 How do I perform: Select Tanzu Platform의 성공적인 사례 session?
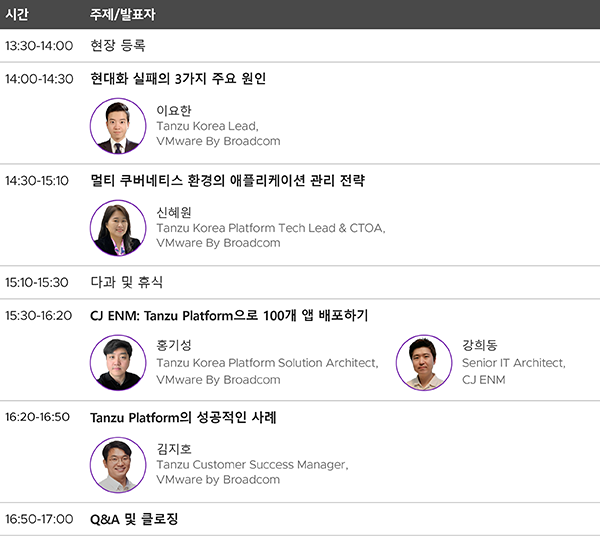pyautogui.click(x=183, y=417)
